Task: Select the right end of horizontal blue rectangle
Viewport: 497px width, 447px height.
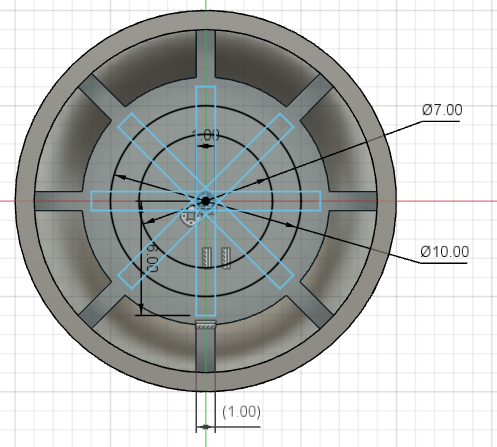Action: 320,201
